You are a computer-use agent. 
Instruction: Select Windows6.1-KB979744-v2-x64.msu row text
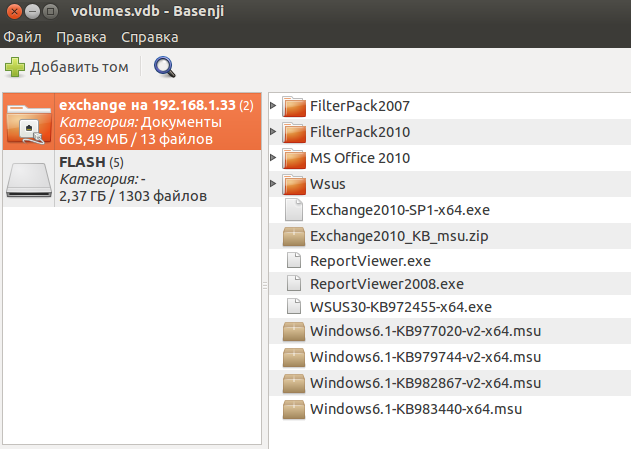[x=425, y=357]
